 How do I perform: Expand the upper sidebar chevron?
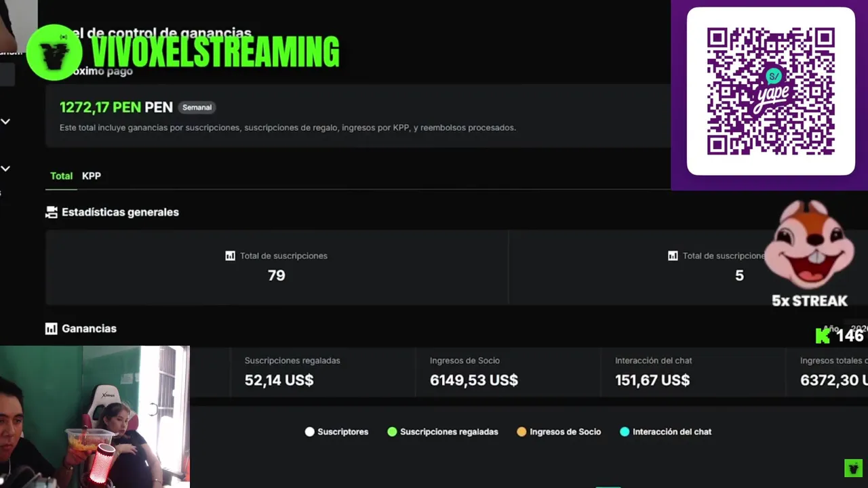[5, 122]
